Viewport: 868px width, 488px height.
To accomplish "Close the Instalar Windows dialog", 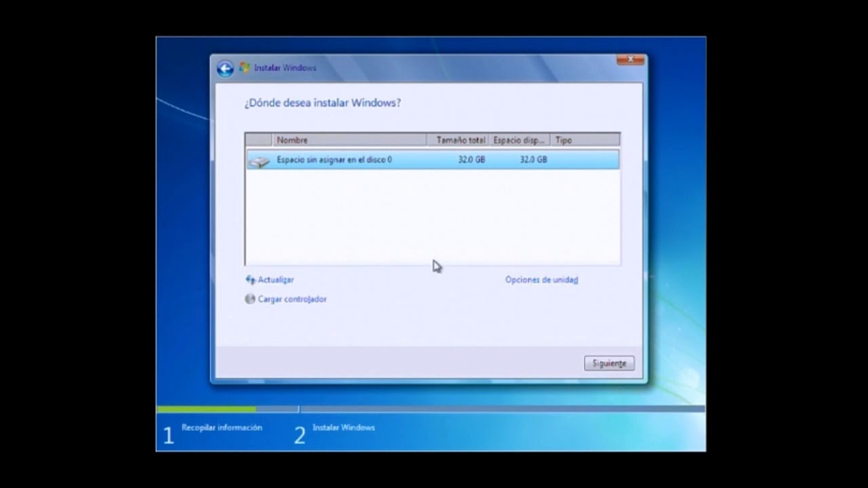I will tap(630, 60).
